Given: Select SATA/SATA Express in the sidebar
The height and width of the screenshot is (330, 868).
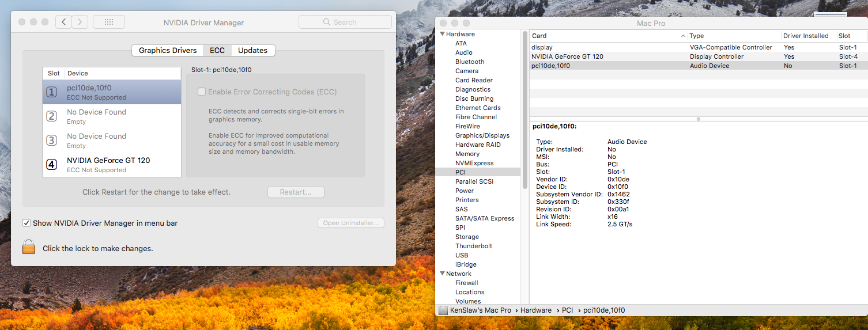Looking at the screenshot, I should [x=485, y=218].
